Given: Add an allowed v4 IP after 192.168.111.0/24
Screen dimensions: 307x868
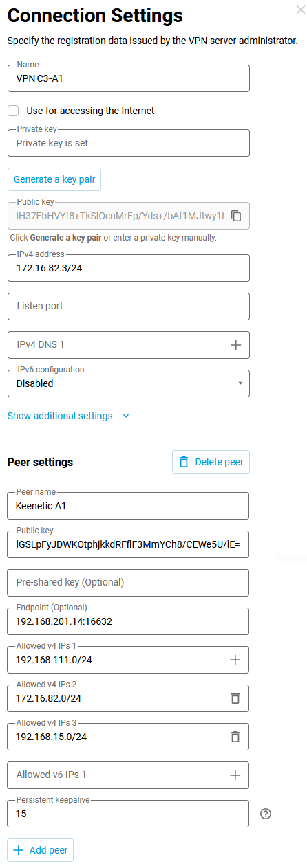Looking at the screenshot, I should click(235, 660).
